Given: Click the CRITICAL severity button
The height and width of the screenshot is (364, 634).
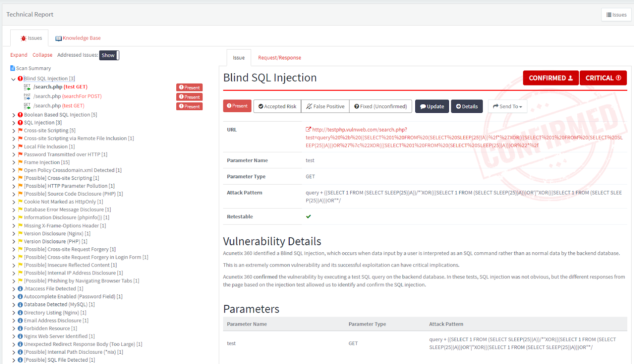Looking at the screenshot, I should click(x=603, y=78).
